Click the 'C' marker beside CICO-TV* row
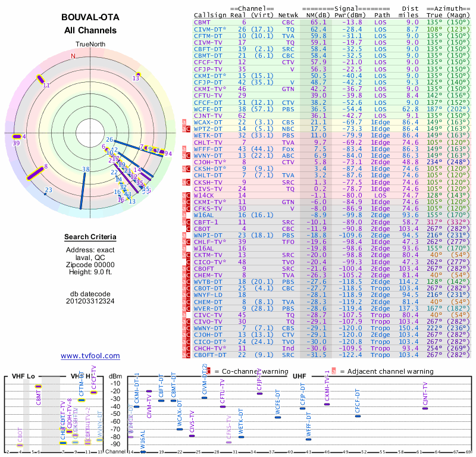476x457 pixels. point(188,262)
